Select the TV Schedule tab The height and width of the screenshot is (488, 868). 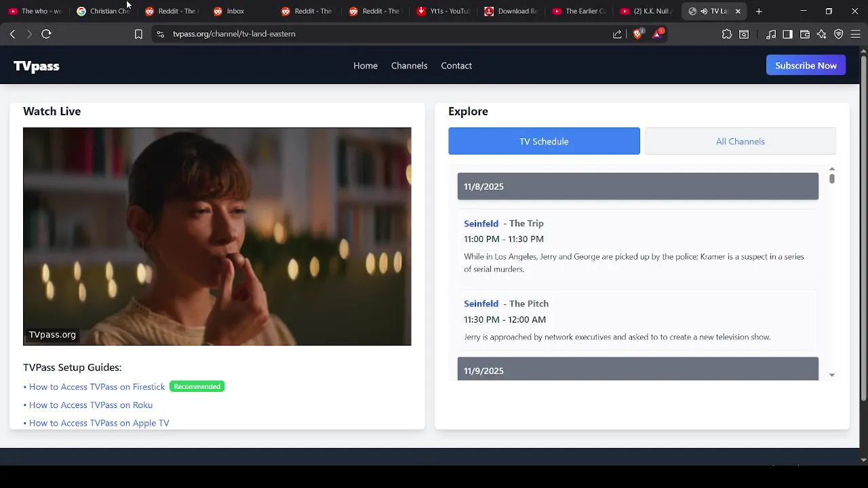[544, 141]
